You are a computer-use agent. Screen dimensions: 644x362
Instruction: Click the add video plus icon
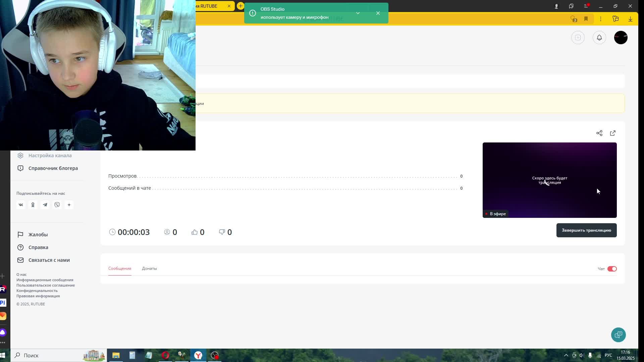click(x=578, y=38)
